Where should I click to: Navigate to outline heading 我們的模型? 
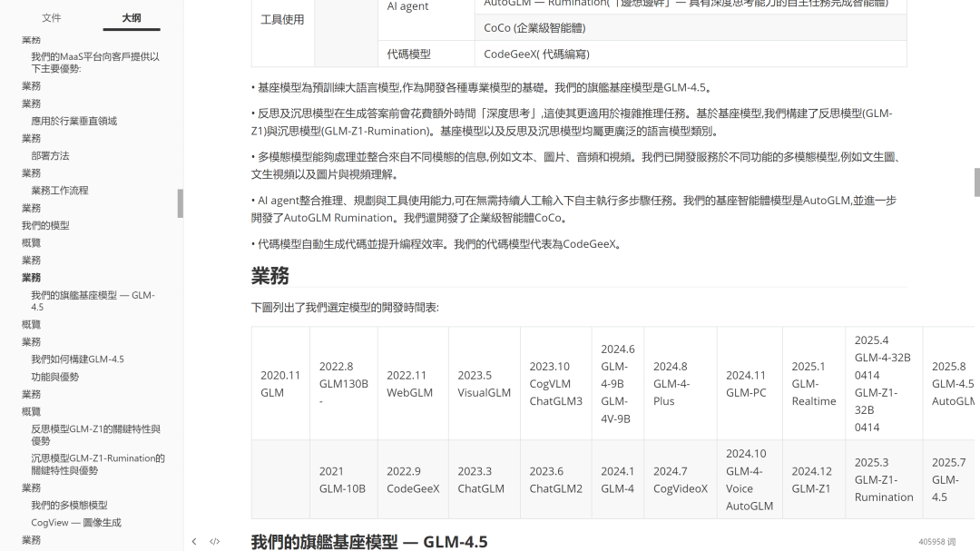[x=45, y=226]
